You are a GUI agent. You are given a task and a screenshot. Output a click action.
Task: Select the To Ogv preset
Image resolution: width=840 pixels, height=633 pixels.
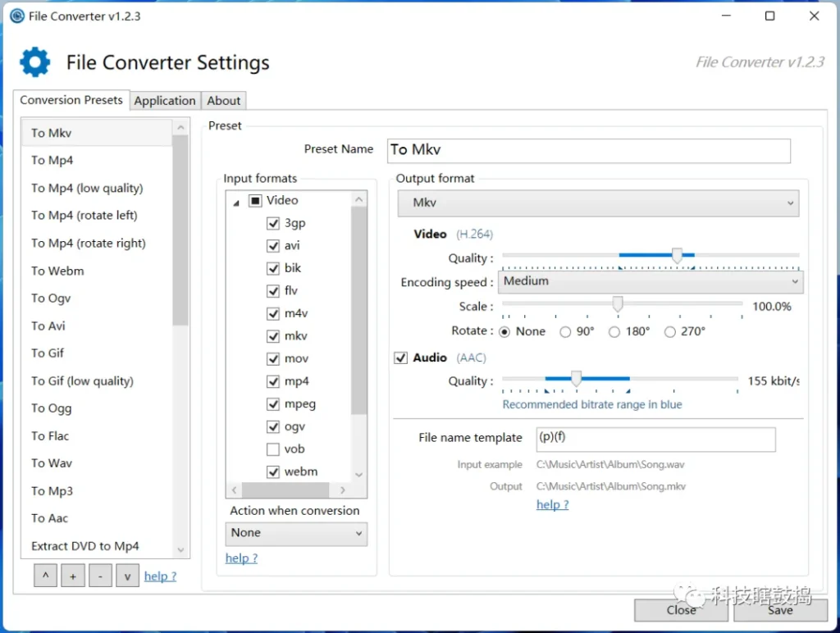point(97,298)
